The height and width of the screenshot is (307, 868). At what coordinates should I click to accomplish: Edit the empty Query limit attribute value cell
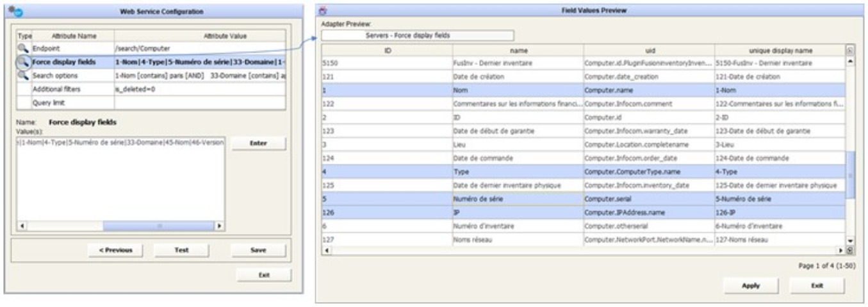pyautogui.click(x=200, y=102)
